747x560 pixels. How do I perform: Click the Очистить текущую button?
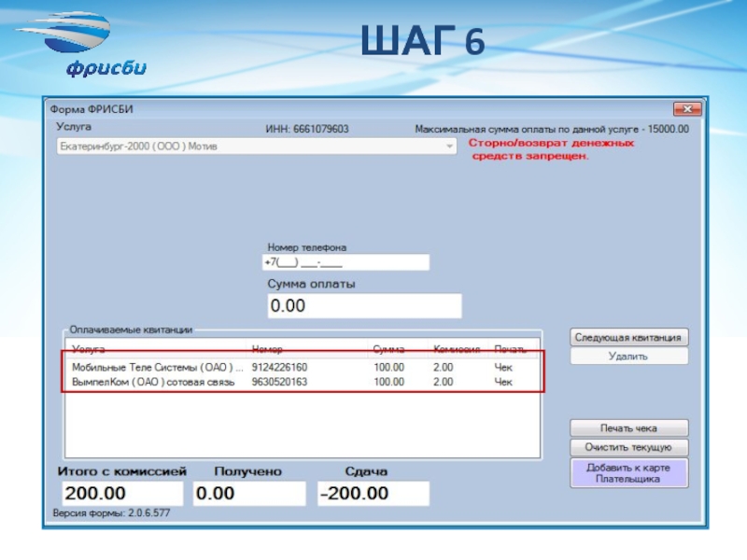tap(628, 447)
